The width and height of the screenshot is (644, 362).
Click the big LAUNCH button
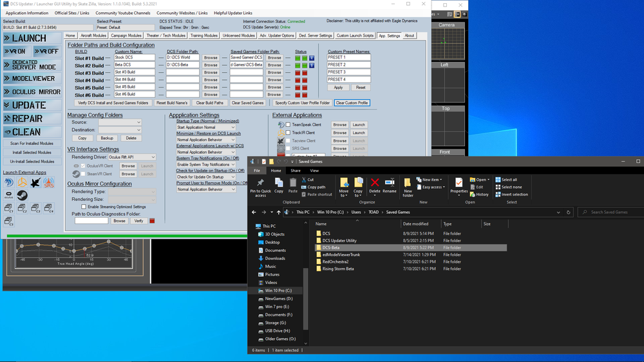point(32,38)
